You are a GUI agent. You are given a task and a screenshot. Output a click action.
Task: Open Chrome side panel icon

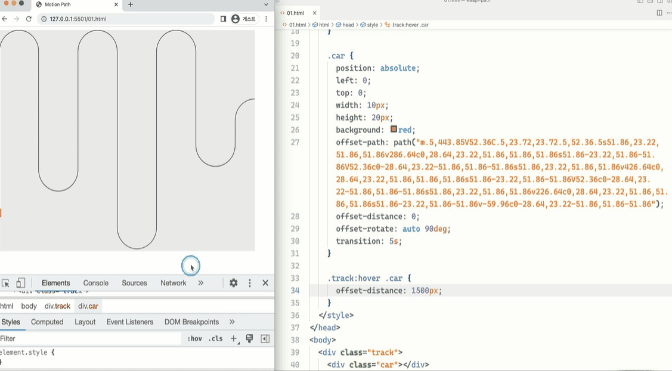(x=223, y=19)
